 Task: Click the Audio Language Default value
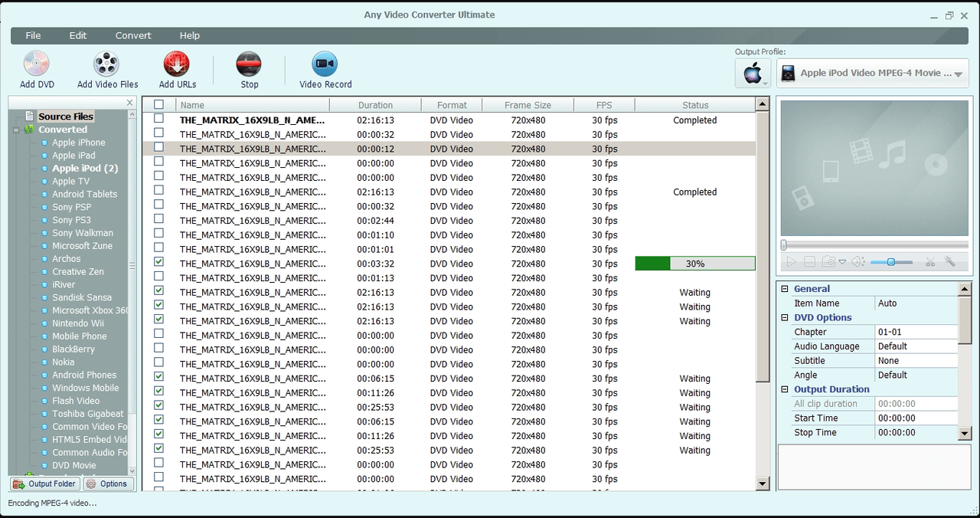pos(916,346)
